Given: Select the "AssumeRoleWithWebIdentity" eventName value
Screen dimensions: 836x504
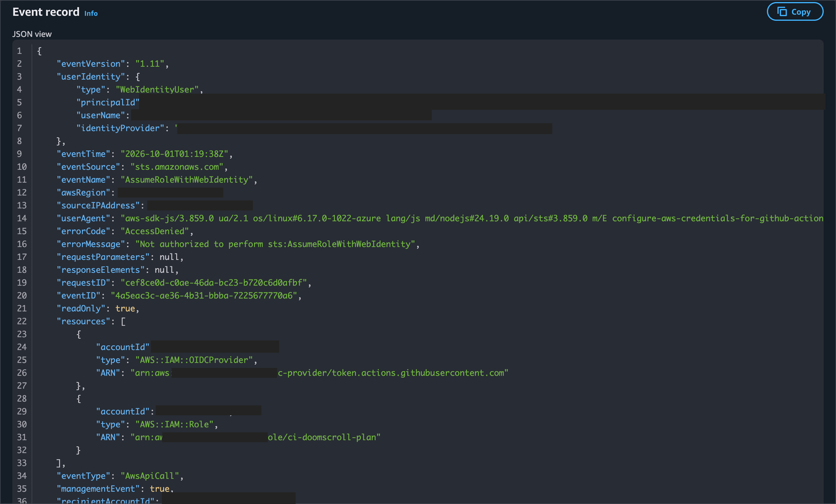Looking at the screenshot, I should [187, 180].
